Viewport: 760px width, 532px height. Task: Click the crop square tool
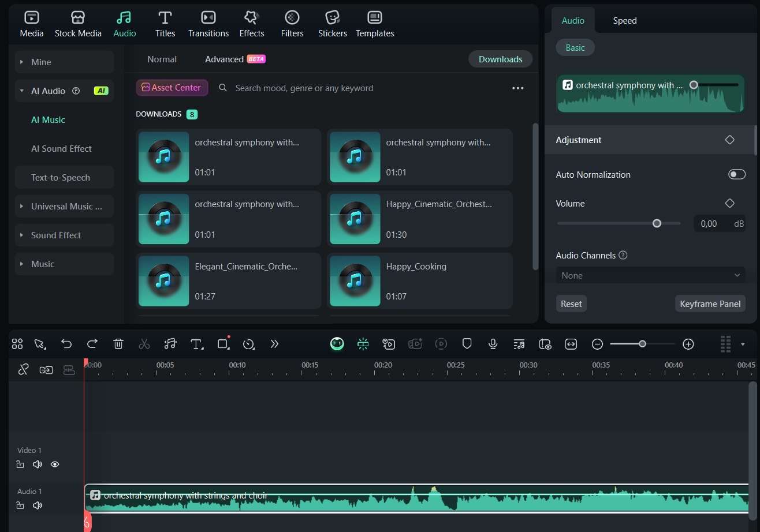(223, 344)
